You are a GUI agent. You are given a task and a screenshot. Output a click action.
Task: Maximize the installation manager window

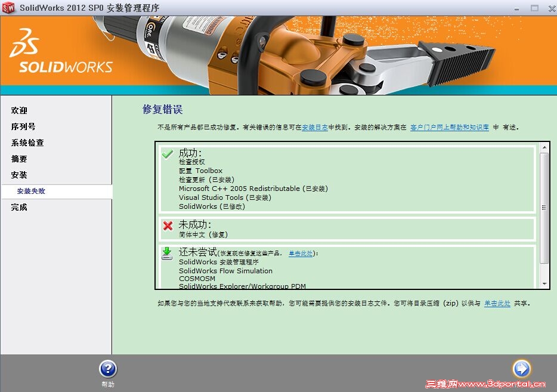(534, 8)
